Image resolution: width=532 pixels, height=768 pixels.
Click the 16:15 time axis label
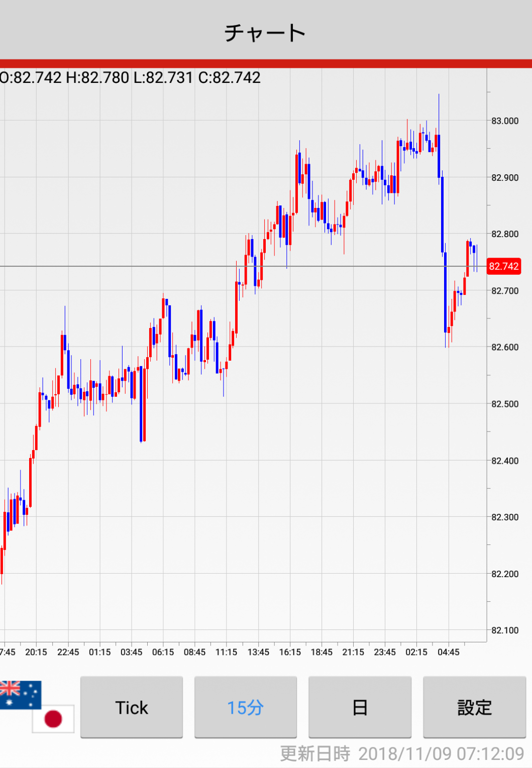click(290, 652)
